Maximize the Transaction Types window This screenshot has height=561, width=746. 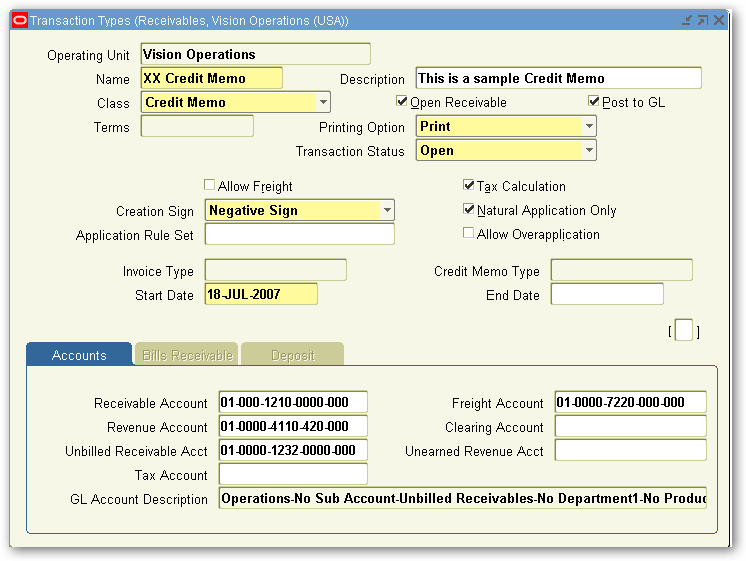point(703,20)
